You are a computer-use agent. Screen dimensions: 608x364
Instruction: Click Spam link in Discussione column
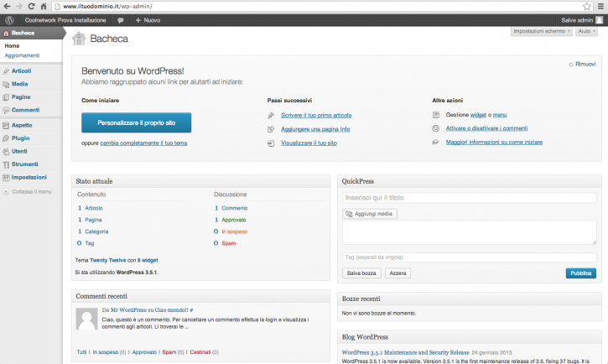228,243
